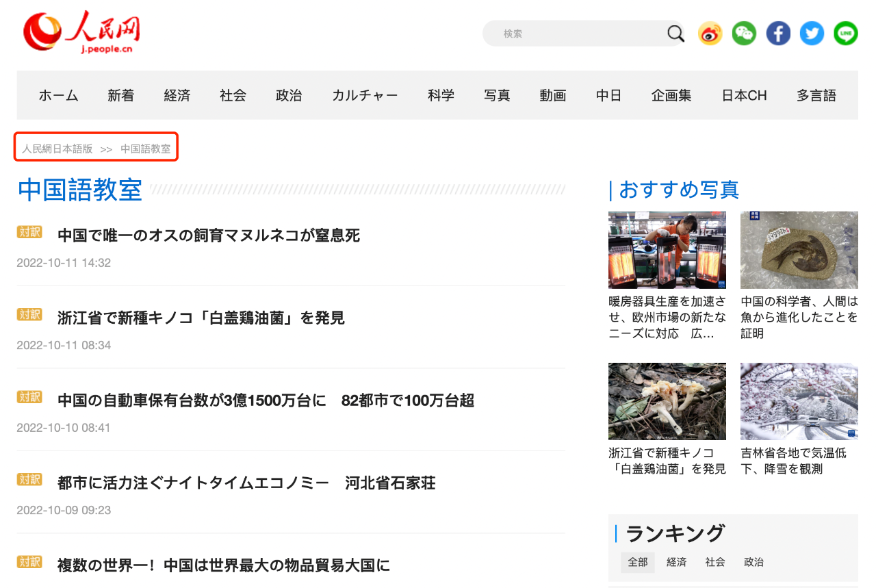Viewport: 876px width, 588px height.
Task: Click the 中国語教室 page heading
Action: pyautogui.click(x=80, y=190)
